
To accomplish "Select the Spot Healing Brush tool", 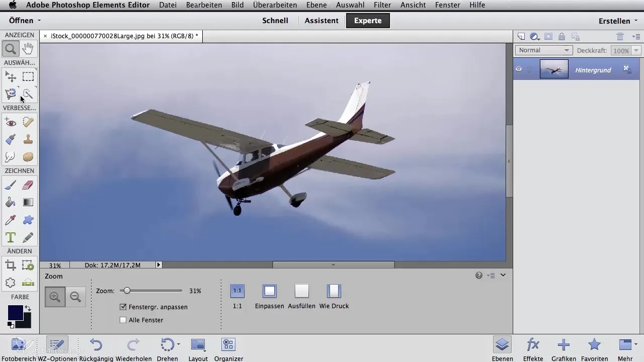I will coord(28,122).
